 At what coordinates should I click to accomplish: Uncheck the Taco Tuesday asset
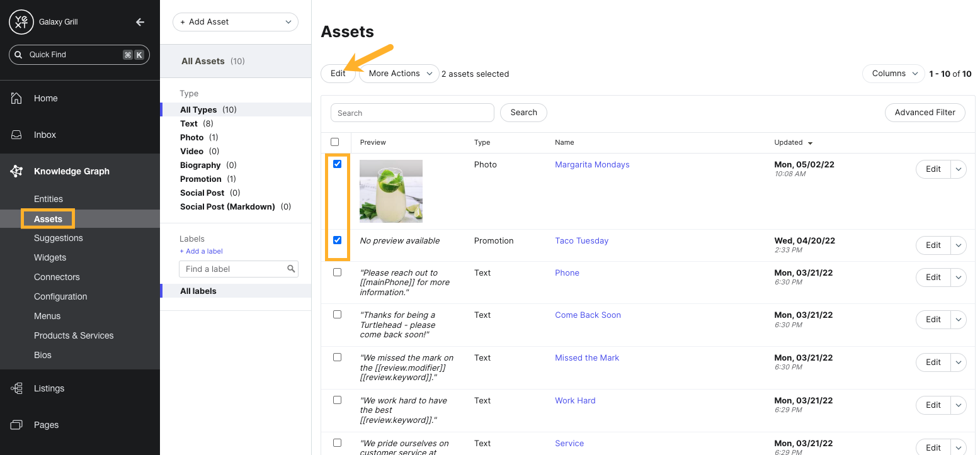click(337, 240)
